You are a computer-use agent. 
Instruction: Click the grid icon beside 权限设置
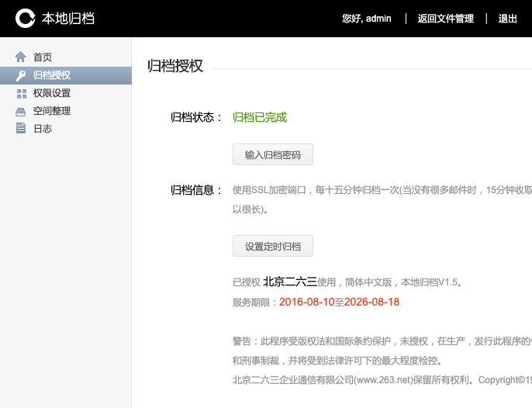coord(21,93)
